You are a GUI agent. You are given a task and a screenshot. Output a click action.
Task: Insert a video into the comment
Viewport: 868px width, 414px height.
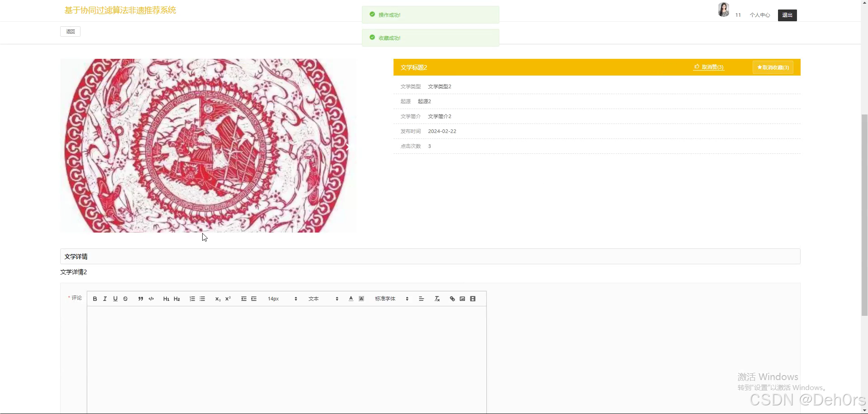[473, 299]
